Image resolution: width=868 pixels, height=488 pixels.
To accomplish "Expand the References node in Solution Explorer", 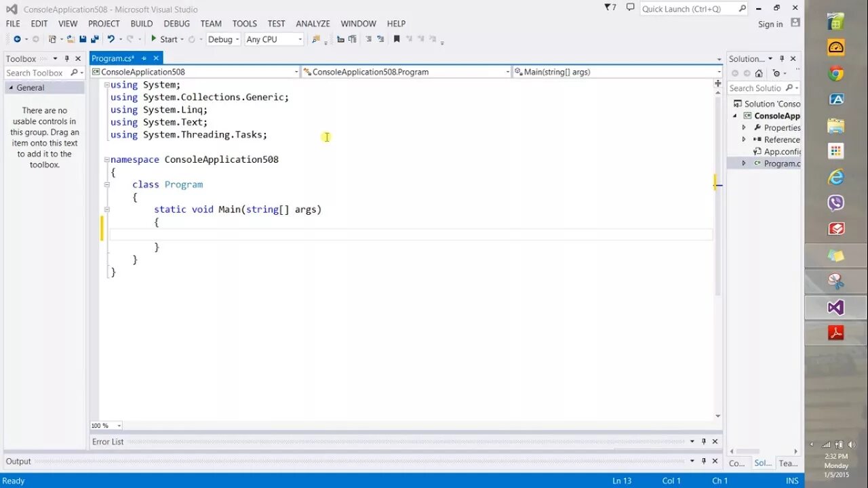I will point(744,140).
